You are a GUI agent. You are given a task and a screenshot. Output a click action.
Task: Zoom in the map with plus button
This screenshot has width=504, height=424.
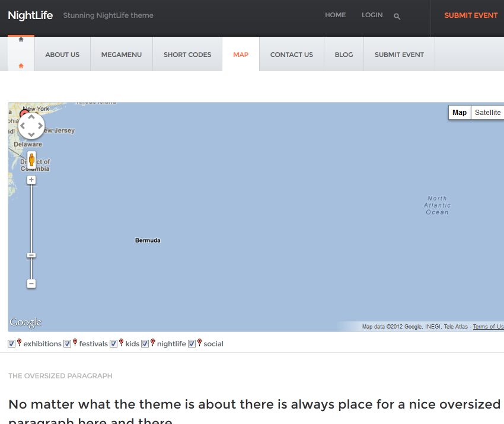click(31, 180)
